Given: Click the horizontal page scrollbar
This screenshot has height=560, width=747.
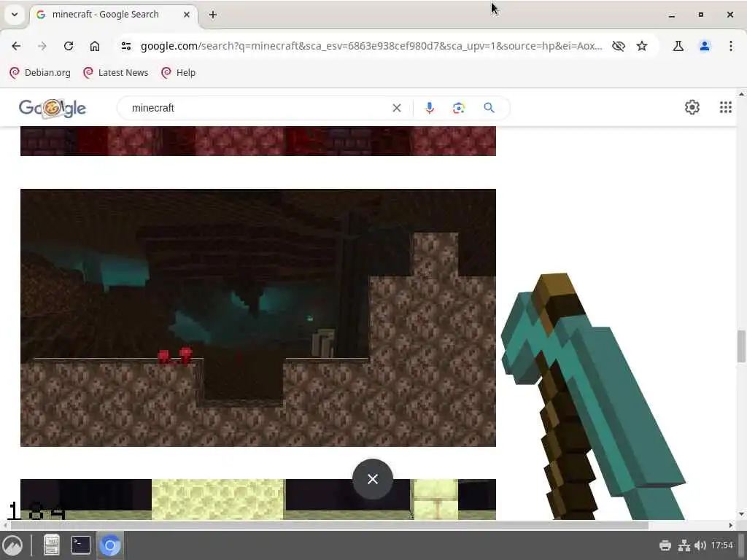Looking at the screenshot, I should tap(330, 525).
